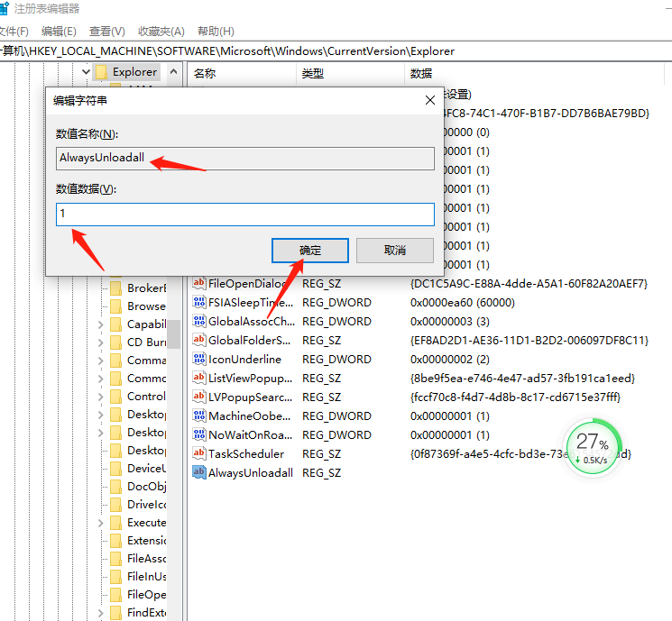672x621 pixels.
Task: Click the 取消 button
Action: click(x=394, y=250)
